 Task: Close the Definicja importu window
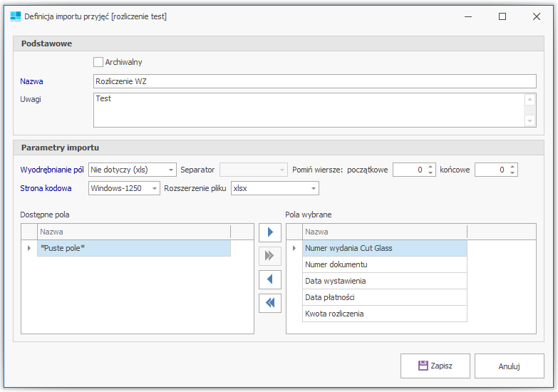tap(537, 16)
